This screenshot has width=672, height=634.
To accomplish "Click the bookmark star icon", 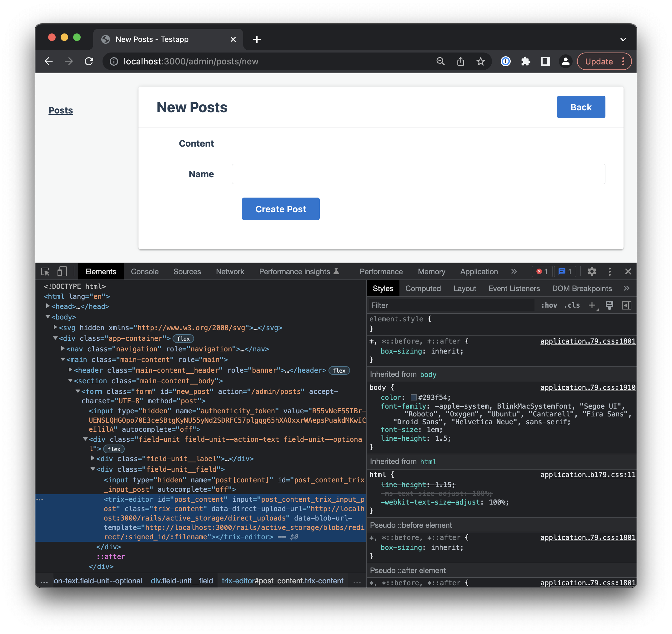I will click(480, 61).
